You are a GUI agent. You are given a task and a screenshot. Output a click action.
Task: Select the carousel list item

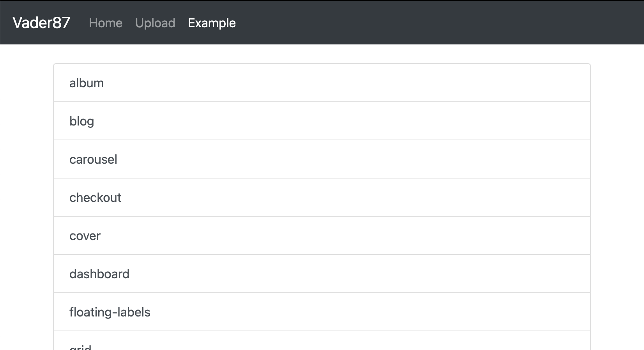click(x=322, y=159)
